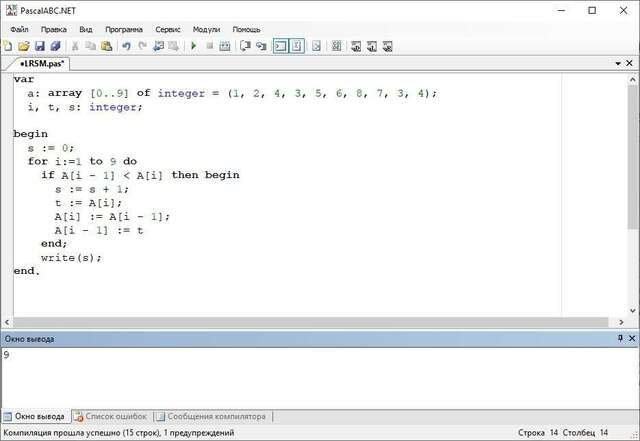This screenshot has height=441, width=640.
Task: Click the vertical scrollbar thumb in editor
Action: 633,157
